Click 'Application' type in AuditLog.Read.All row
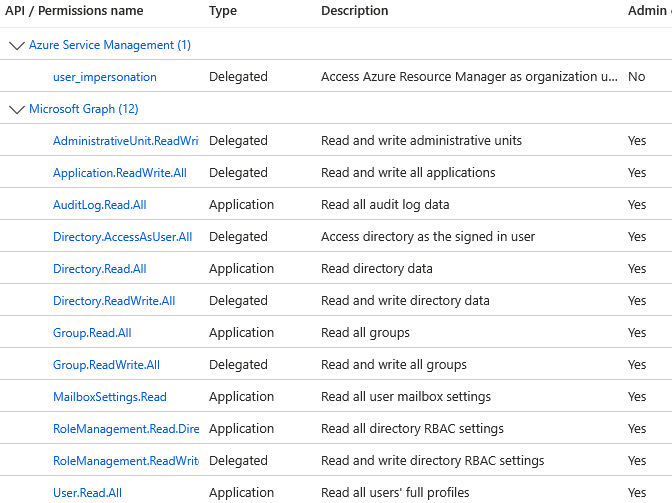Viewport: 672px width, 503px height. coord(241,205)
